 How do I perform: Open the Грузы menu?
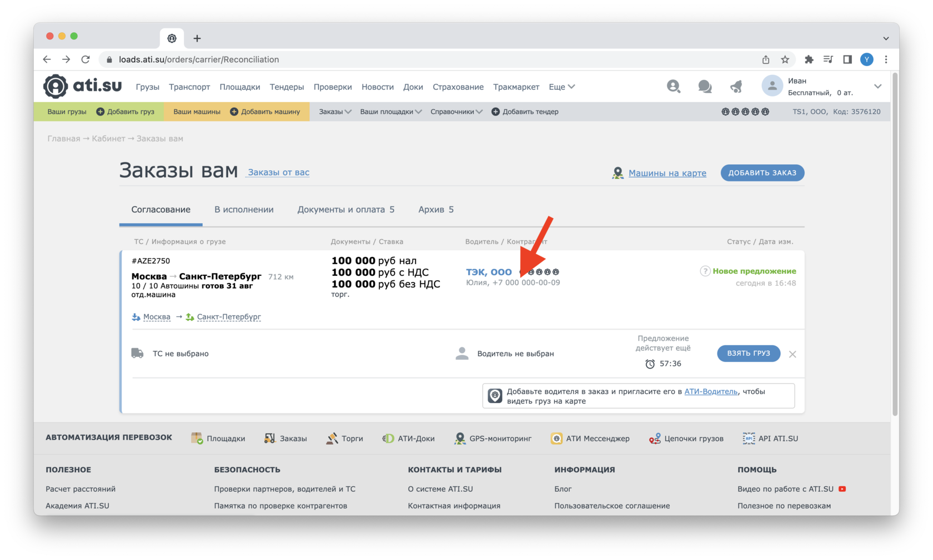[x=147, y=87]
